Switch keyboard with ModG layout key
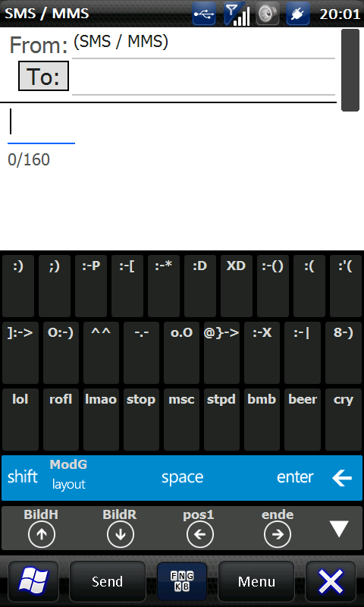This screenshot has height=607, width=364. pos(68,474)
